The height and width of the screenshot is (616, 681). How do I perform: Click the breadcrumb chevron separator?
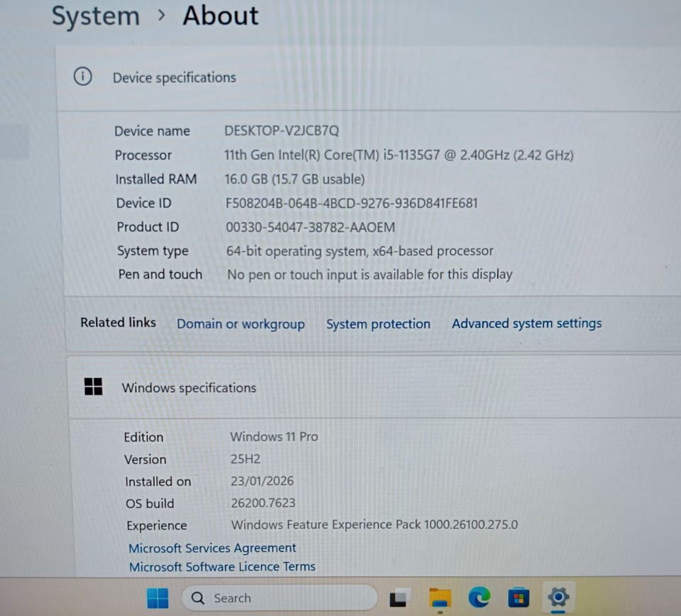click(x=162, y=16)
